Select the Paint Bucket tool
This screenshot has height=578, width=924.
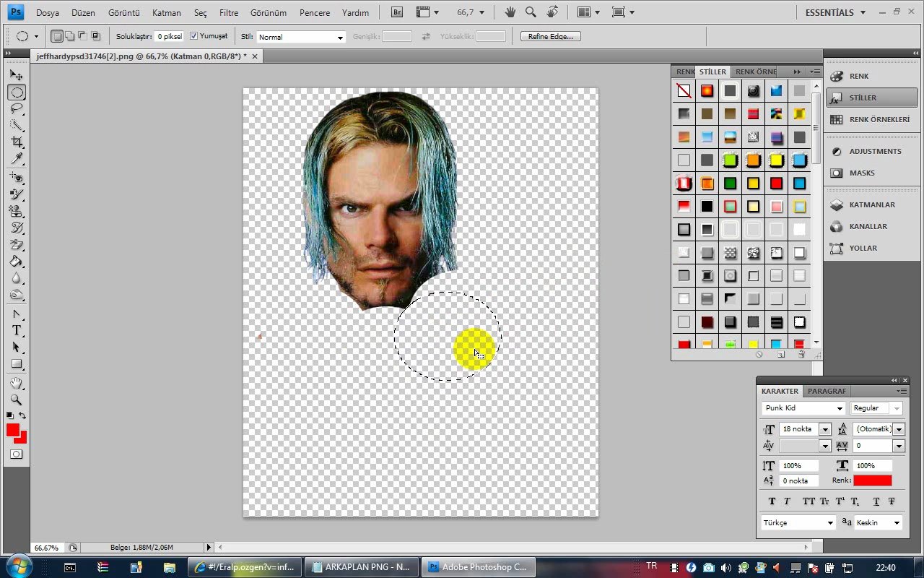(x=17, y=261)
